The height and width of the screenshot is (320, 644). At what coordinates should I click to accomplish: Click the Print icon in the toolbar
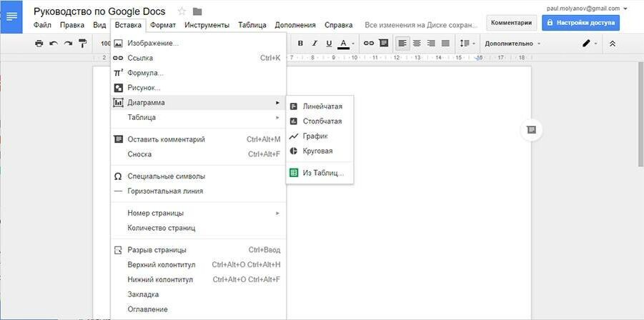[39, 43]
